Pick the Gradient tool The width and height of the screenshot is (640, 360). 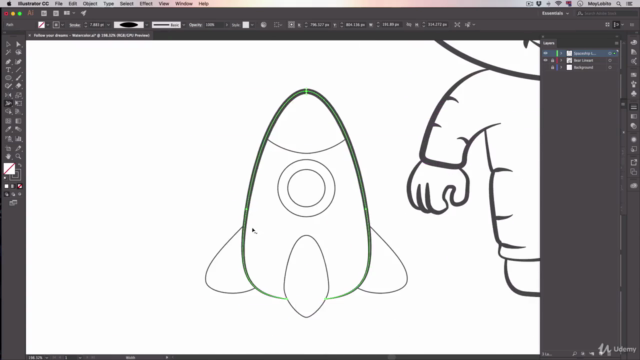[x=18, y=121]
